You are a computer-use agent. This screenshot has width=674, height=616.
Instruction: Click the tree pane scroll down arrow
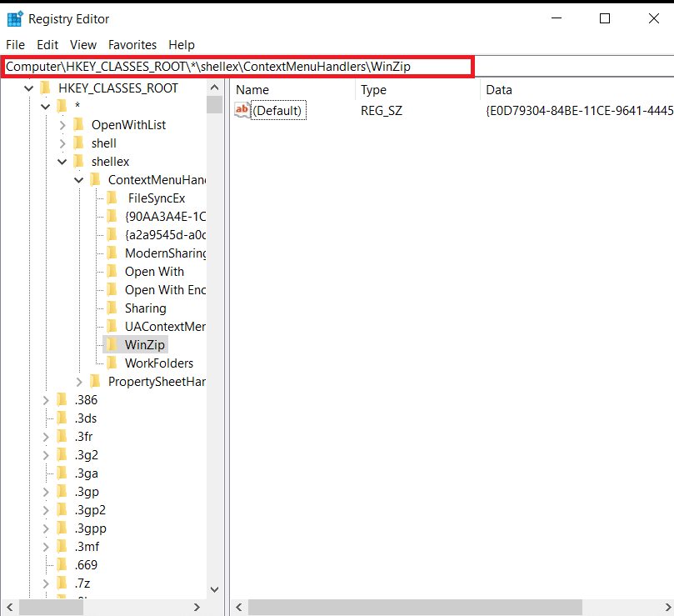pyautogui.click(x=214, y=589)
